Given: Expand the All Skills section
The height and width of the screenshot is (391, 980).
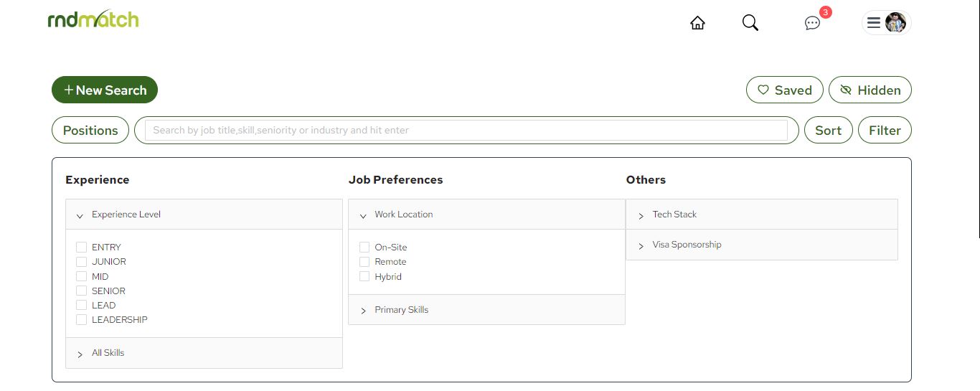Looking at the screenshot, I should [204, 353].
